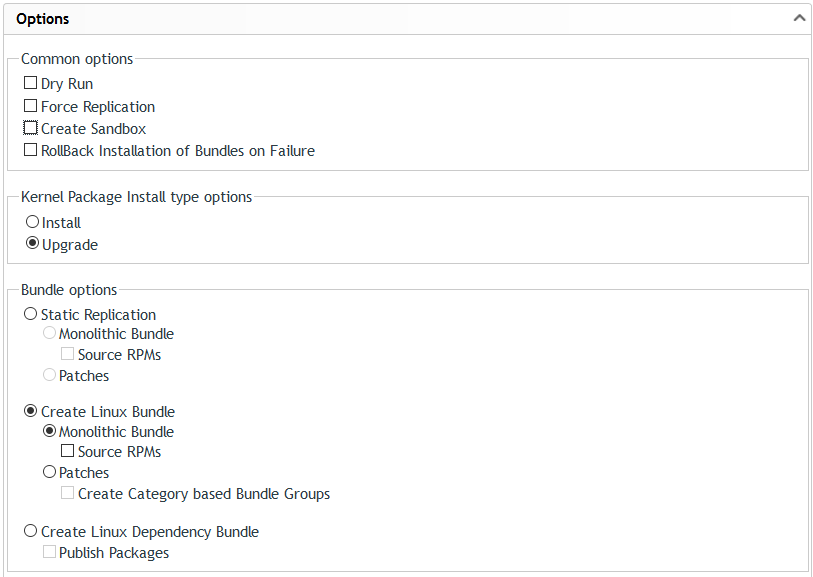This screenshot has width=813, height=577.
Task: Click the Force Replication label text
Action: pyautogui.click(x=98, y=107)
